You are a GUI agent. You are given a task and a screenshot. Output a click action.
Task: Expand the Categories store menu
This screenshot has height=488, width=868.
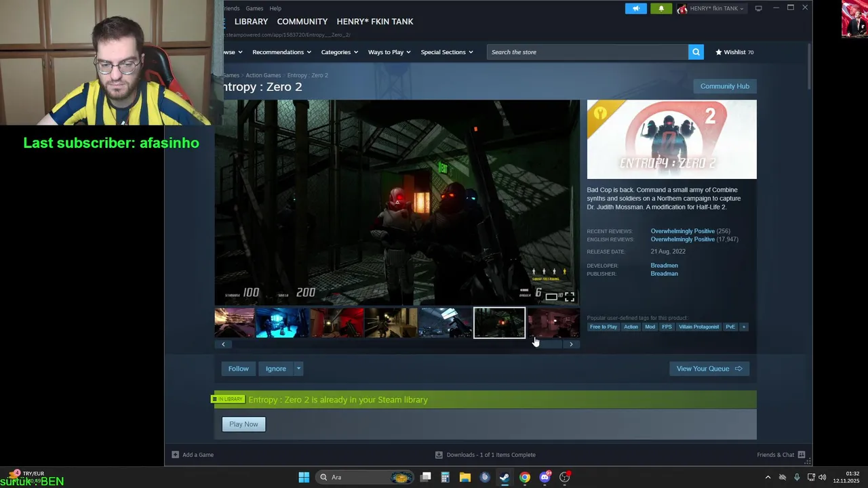coord(340,52)
